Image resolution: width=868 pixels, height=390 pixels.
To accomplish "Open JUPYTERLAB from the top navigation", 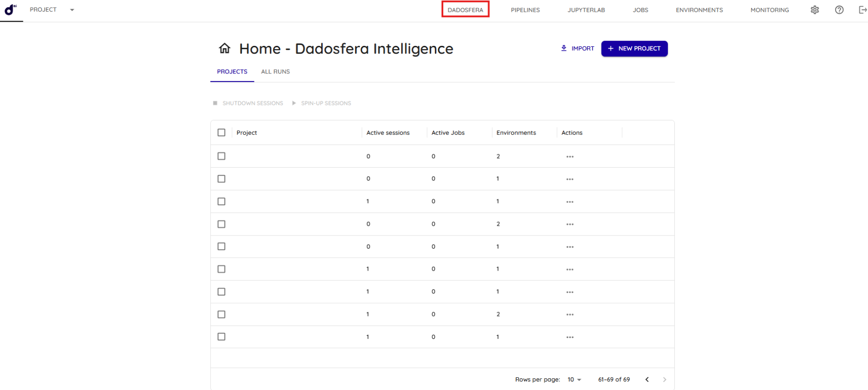I will (x=586, y=10).
